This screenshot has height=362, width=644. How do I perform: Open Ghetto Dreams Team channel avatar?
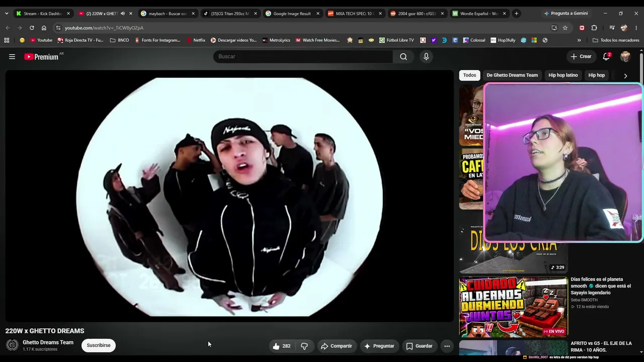click(x=12, y=345)
